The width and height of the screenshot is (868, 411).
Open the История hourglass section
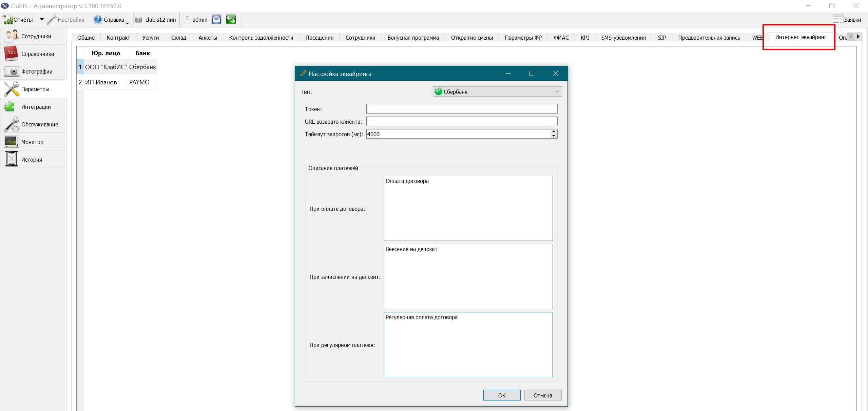(x=33, y=160)
